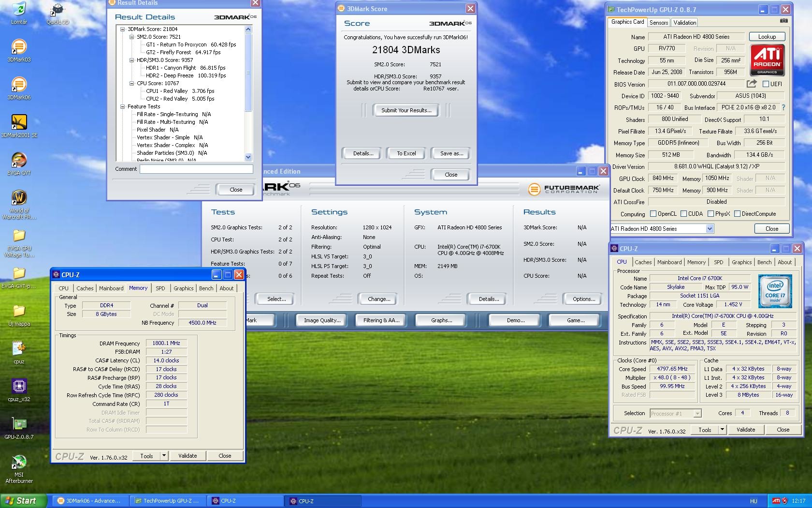812x508 pixels.
Task: Toggle the DirectCompute checkbox
Action: (x=737, y=213)
